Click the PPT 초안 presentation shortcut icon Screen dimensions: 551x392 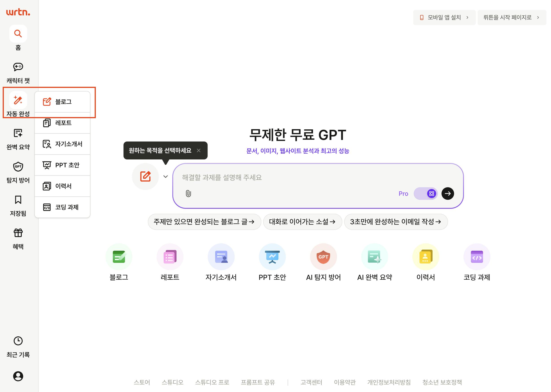coord(272,257)
